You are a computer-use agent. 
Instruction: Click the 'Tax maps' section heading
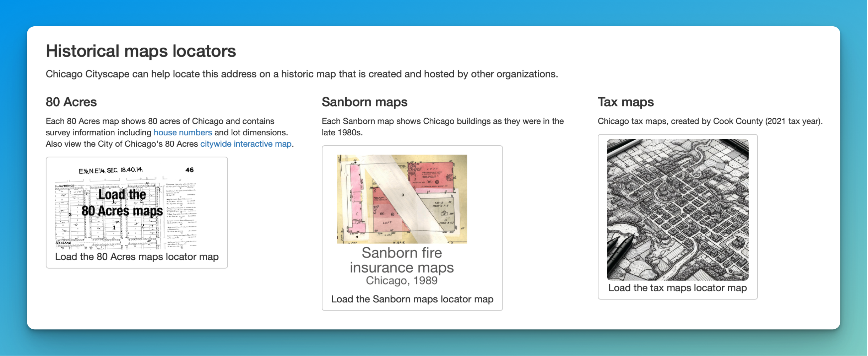[625, 102]
